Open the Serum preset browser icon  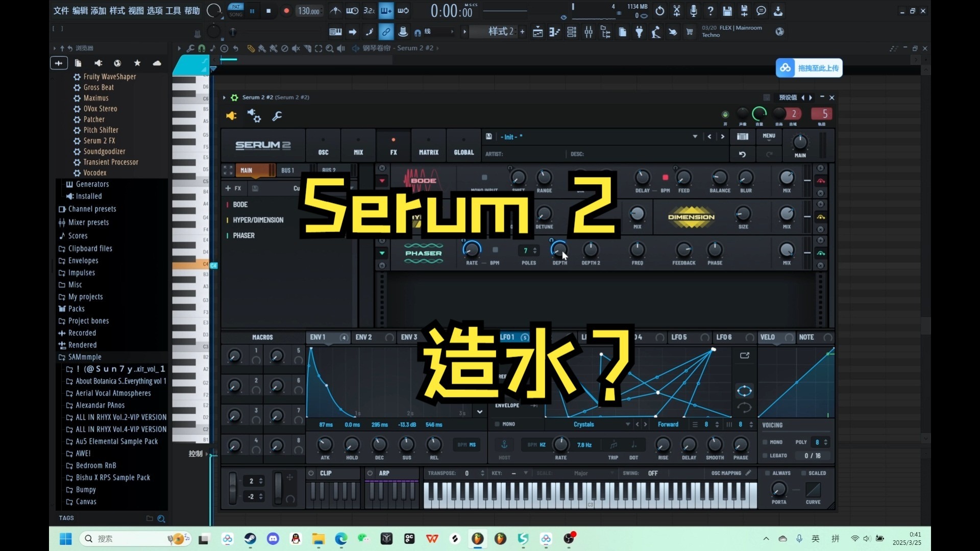[x=742, y=137]
